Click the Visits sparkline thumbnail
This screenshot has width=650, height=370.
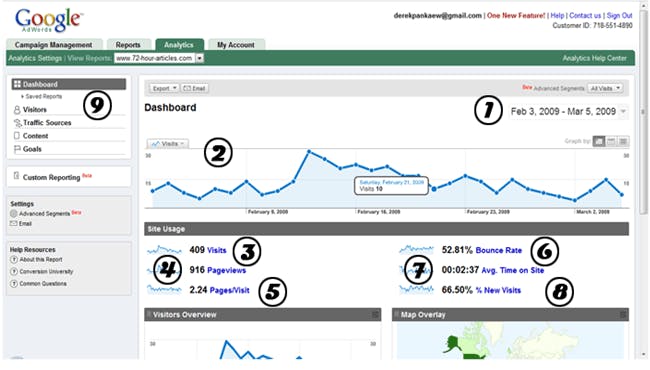point(164,250)
